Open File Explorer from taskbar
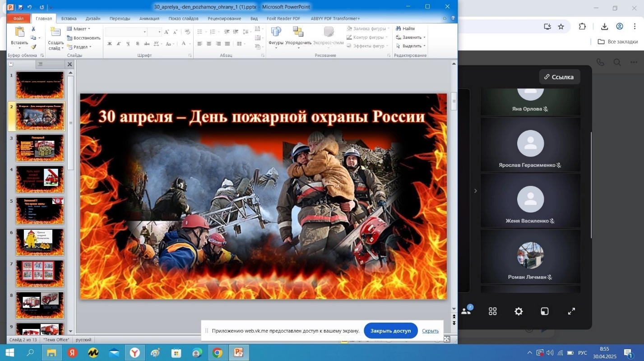 [51, 353]
